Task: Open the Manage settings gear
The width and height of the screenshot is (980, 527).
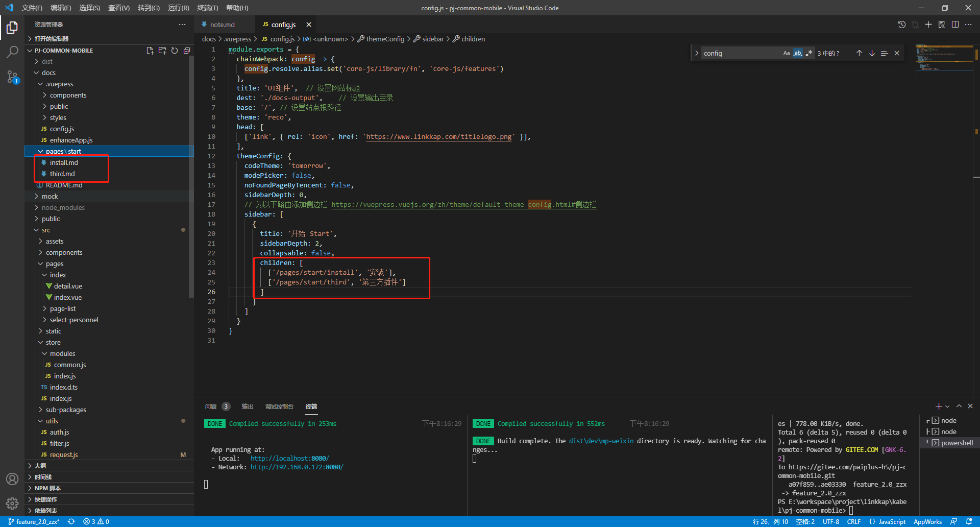Action: 12,504
